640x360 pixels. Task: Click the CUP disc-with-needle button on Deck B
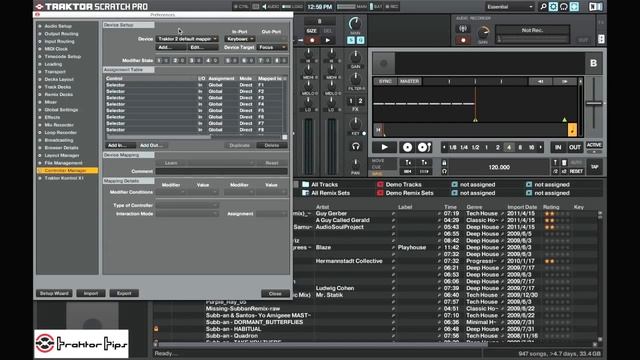click(x=424, y=147)
